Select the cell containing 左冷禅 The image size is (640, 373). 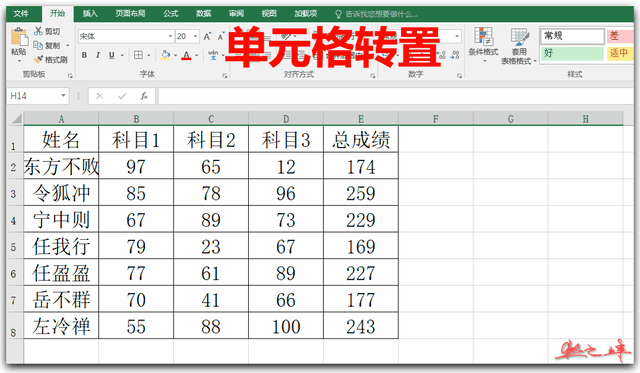point(61,326)
